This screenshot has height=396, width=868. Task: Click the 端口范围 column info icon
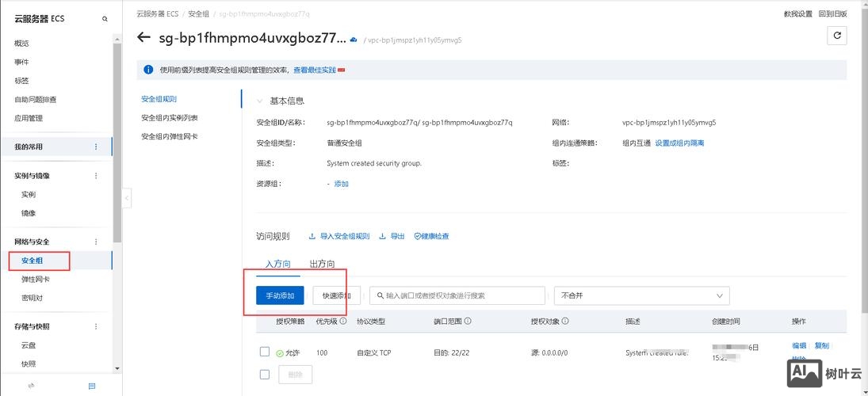[468, 321]
